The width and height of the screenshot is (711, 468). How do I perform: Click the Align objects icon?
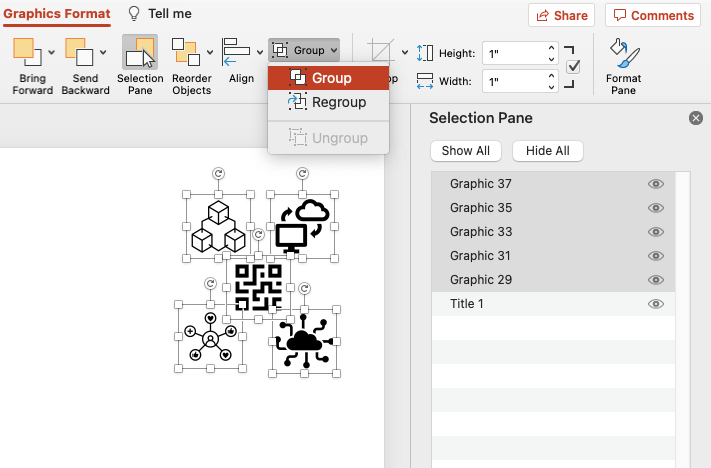tap(236, 52)
